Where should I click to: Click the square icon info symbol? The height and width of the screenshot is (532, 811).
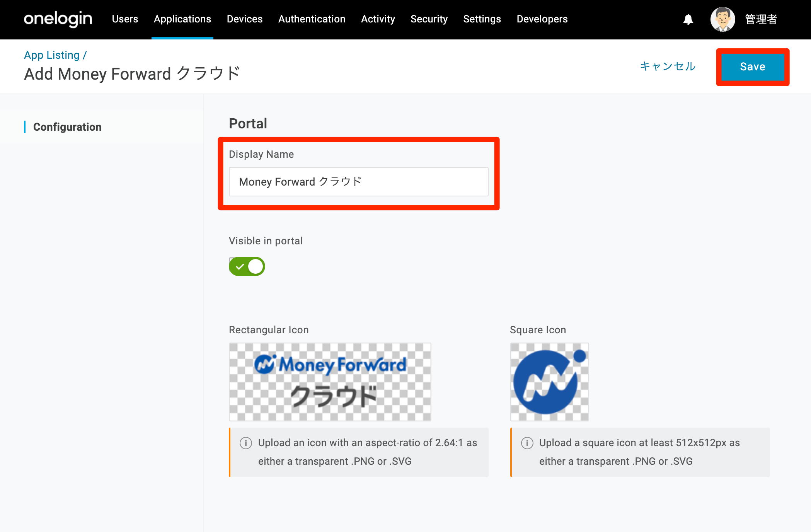point(527,443)
